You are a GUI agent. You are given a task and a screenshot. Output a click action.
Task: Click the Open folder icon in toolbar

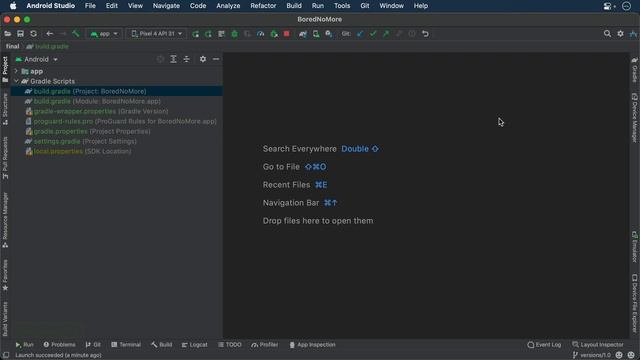7,34
